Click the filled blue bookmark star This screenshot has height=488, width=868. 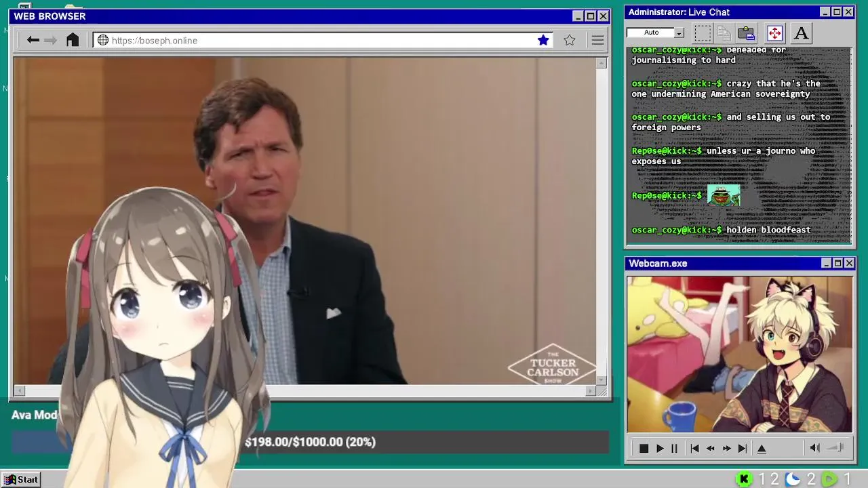click(543, 40)
